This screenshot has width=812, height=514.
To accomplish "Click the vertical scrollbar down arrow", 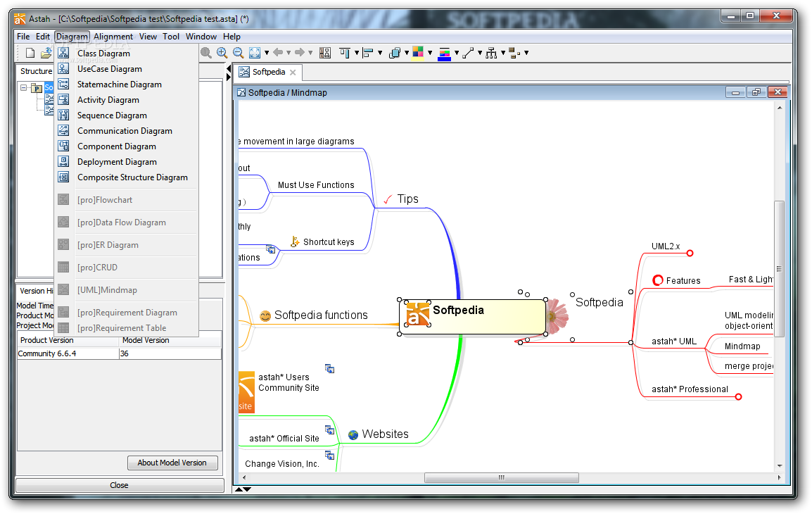I will click(x=780, y=466).
